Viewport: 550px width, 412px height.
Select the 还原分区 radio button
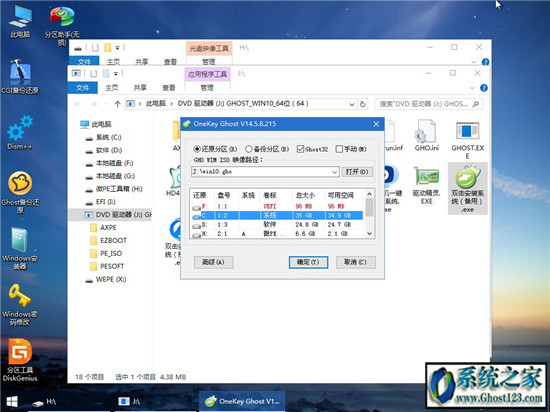215,149
